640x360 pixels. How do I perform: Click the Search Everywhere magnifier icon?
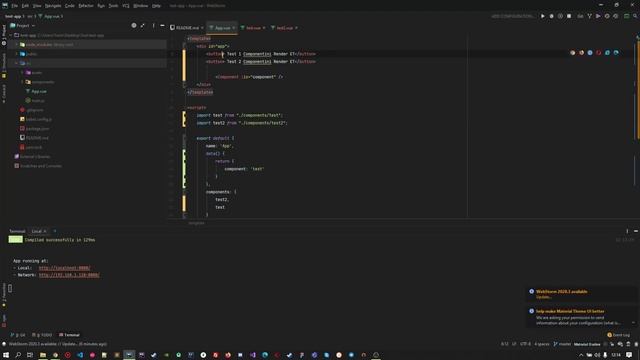pyautogui.click(x=635, y=16)
